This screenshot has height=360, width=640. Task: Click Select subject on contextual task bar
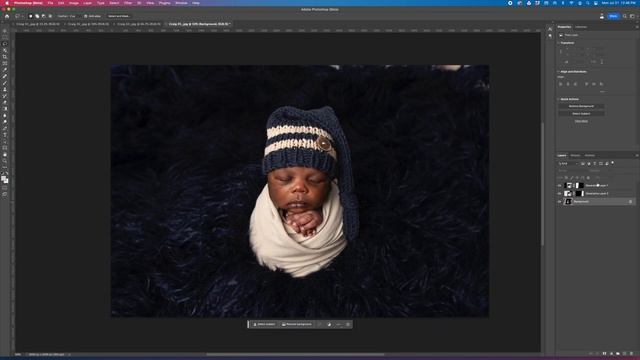264,324
